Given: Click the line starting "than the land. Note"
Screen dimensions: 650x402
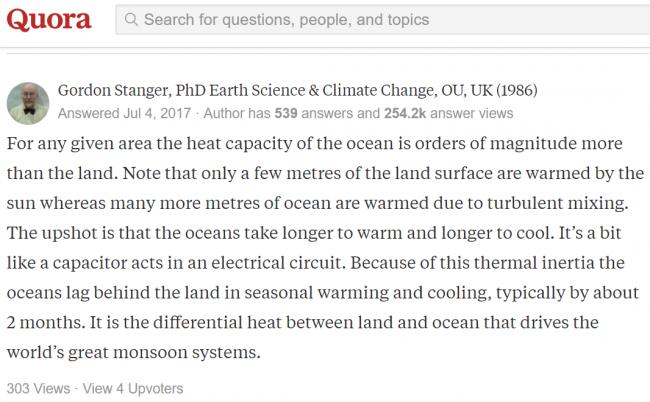Looking at the screenshot, I should (x=325, y=174).
